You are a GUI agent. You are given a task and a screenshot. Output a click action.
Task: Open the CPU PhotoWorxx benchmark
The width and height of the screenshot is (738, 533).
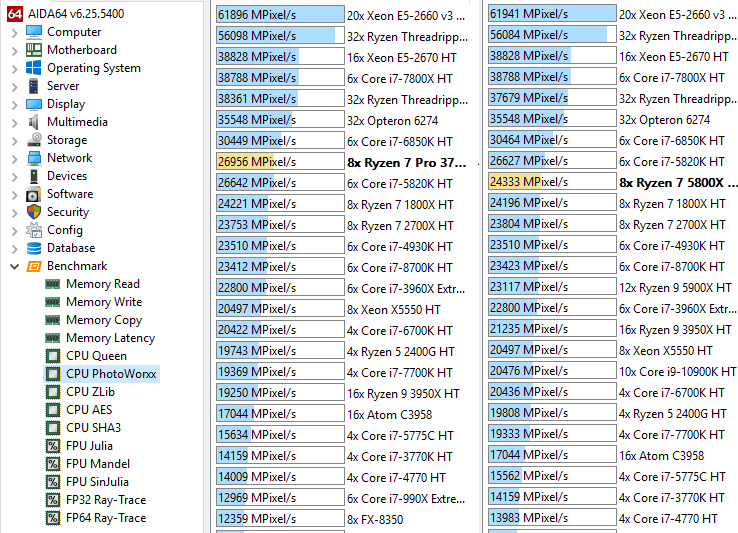click(x=102, y=374)
